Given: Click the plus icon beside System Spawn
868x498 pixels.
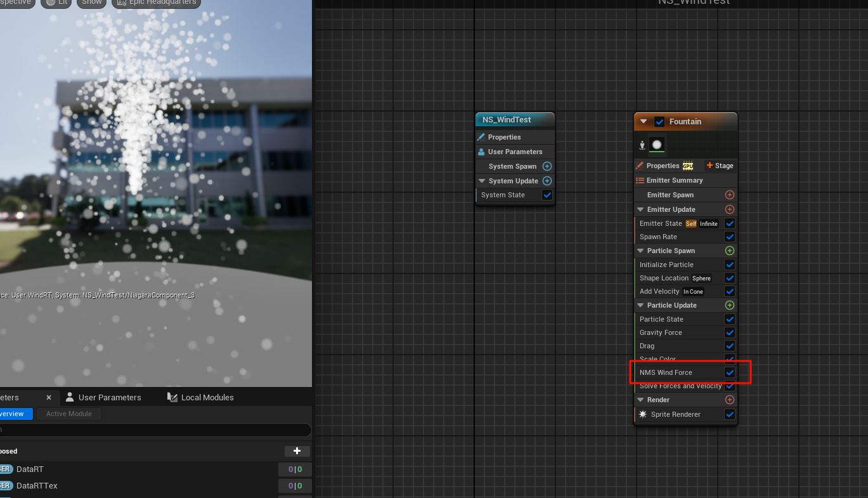Looking at the screenshot, I should [547, 166].
